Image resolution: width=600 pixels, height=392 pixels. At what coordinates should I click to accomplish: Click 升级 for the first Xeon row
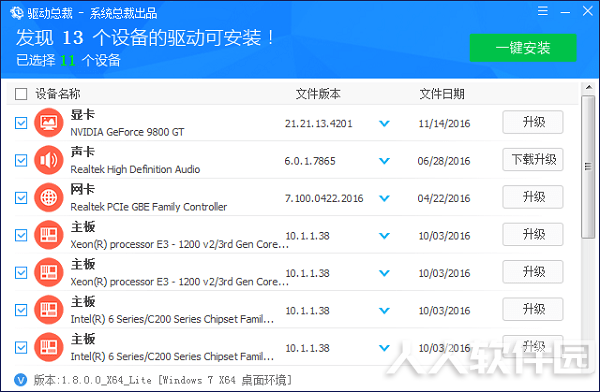pos(533,234)
